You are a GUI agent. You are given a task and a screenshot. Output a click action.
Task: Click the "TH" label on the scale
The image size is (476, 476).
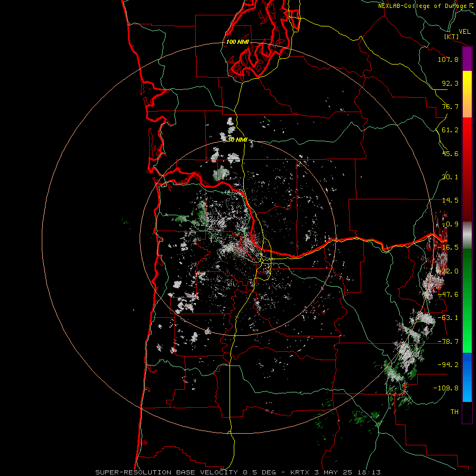pyautogui.click(x=454, y=412)
